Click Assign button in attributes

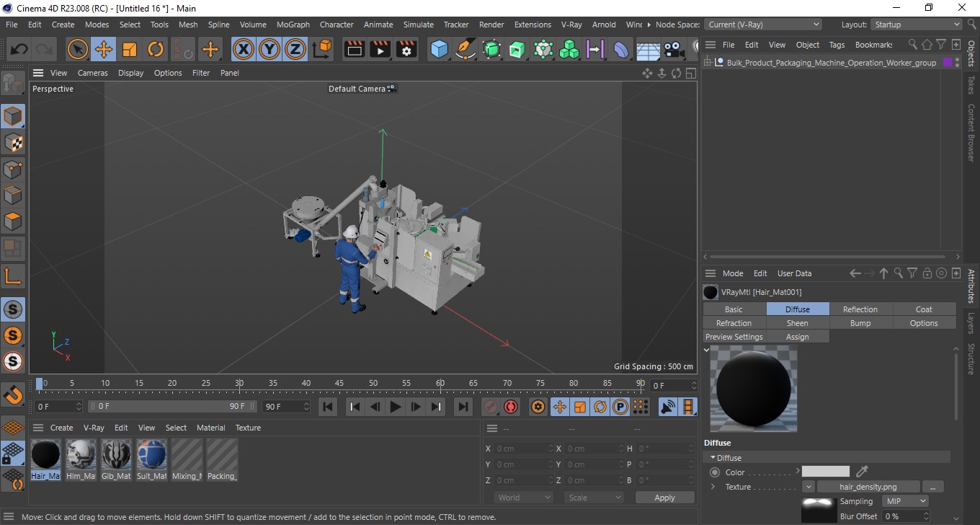(798, 337)
